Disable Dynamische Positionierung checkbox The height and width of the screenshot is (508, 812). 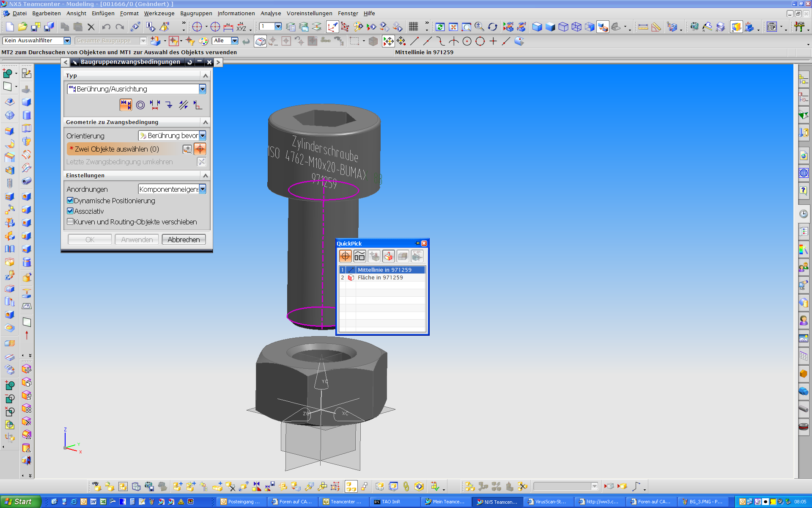point(70,201)
